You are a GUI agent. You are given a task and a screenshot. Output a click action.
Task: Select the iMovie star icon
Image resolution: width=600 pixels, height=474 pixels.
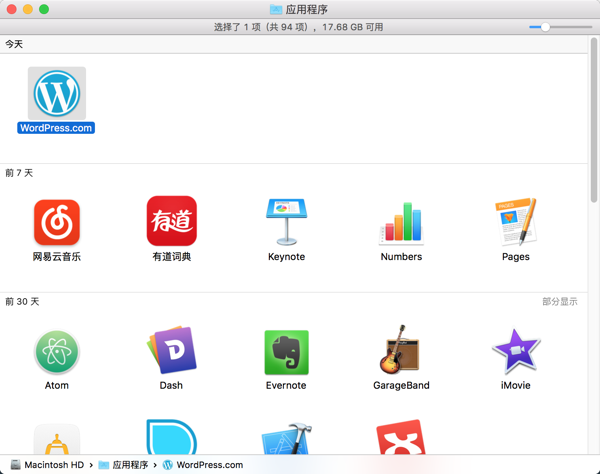516,351
